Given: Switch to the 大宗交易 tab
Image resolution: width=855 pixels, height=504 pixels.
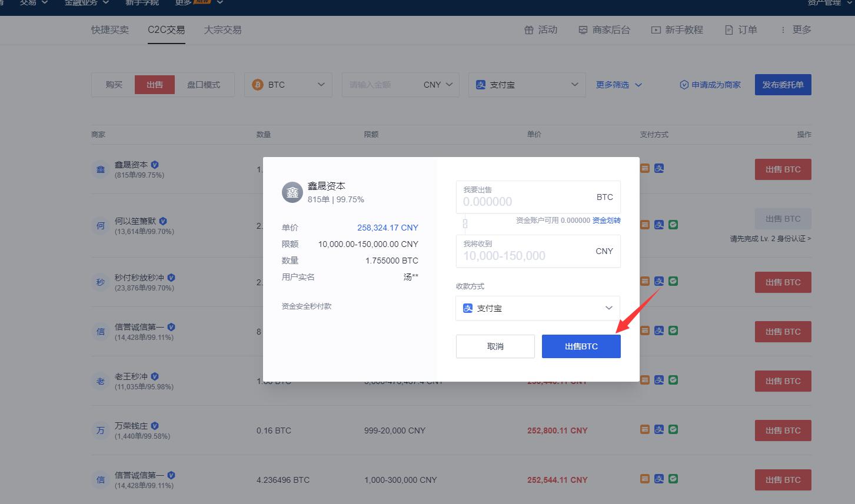Looking at the screenshot, I should click(x=222, y=30).
